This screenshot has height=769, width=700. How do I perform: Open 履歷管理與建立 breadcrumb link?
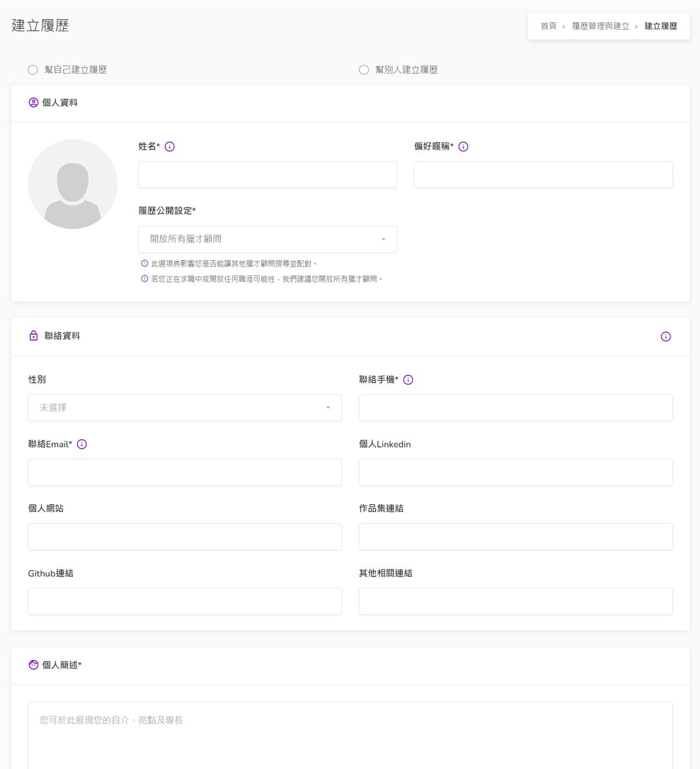pyautogui.click(x=600, y=26)
